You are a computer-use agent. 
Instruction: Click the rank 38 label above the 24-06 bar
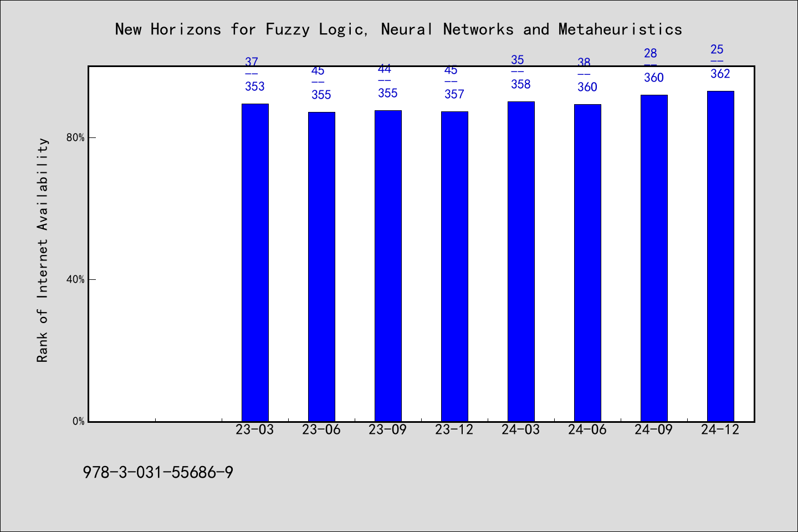584,62
